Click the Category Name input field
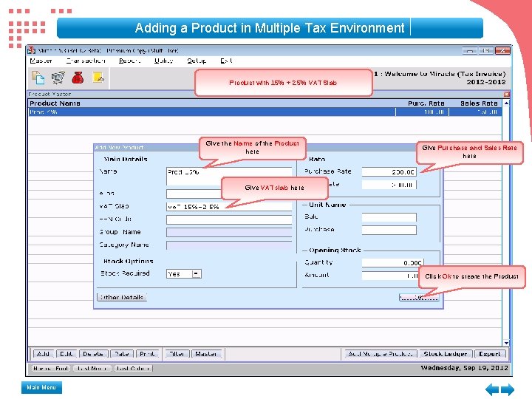 pos(229,245)
